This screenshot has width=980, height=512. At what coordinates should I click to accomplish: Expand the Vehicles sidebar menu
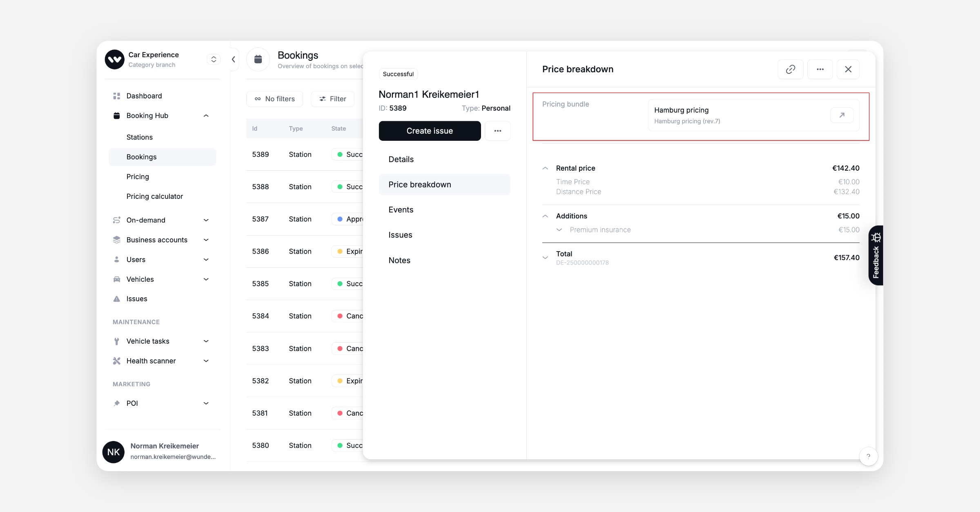[206, 279]
